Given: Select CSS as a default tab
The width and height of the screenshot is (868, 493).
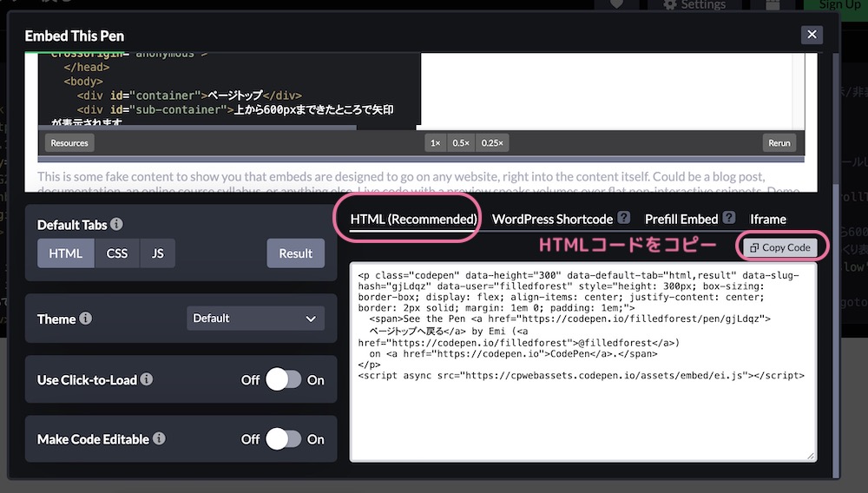Looking at the screenshot, I should pos(117,253).
